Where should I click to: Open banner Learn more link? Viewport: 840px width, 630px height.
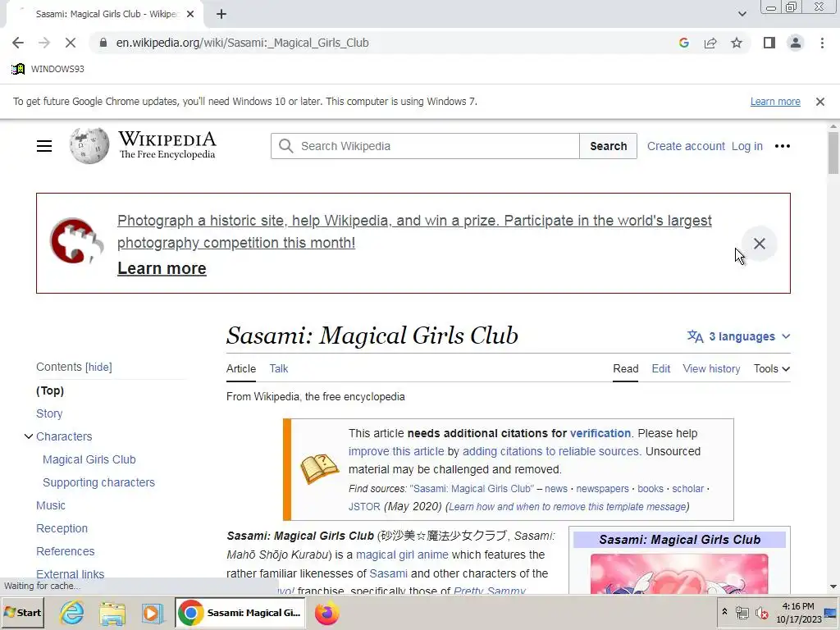pos(162,268)
